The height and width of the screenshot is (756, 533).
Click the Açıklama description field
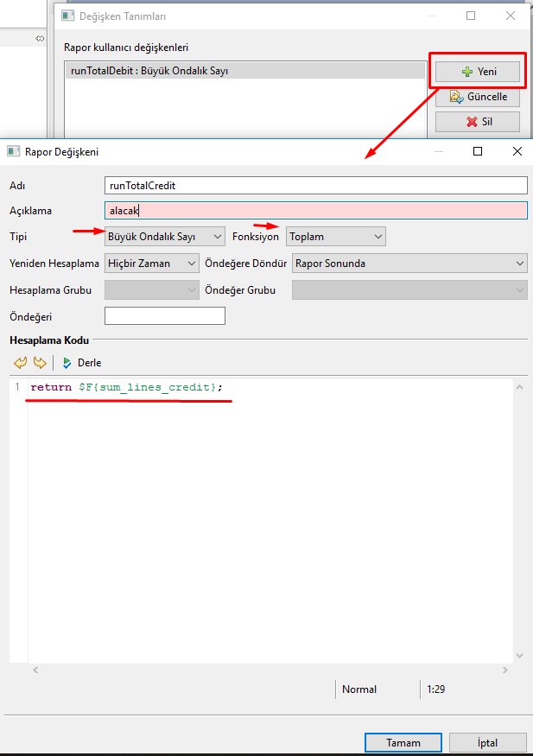pos(315,210)
